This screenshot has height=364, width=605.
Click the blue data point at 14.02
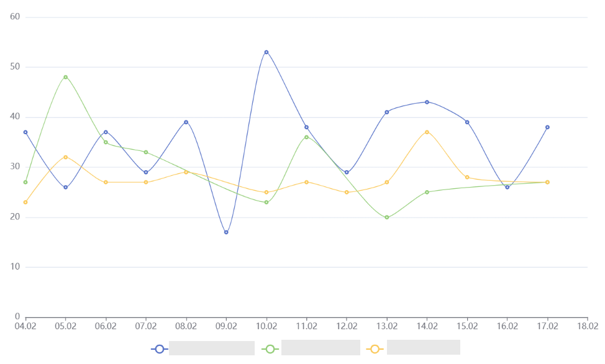[x=427, y=102]
